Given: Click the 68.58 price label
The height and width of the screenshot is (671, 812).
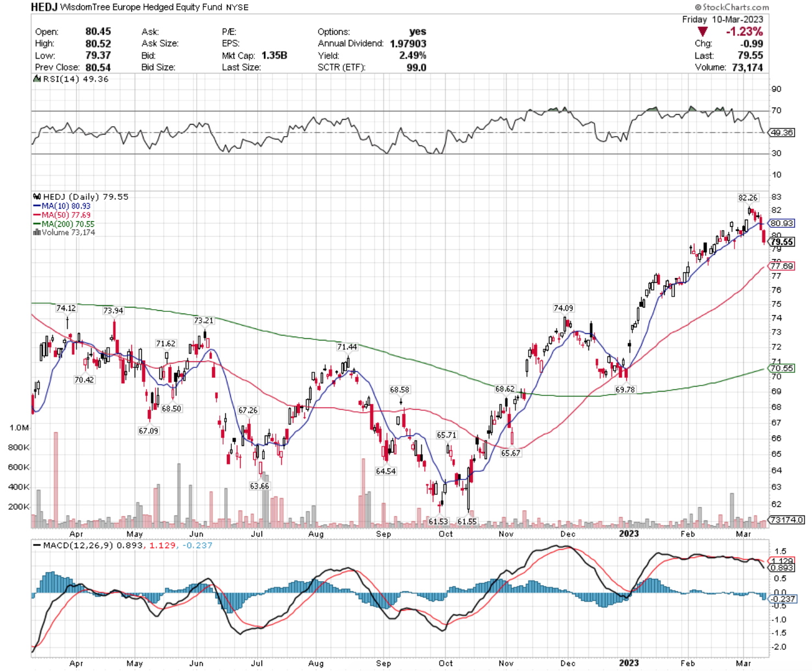Looking at the screenshot, I should point(400,390).
